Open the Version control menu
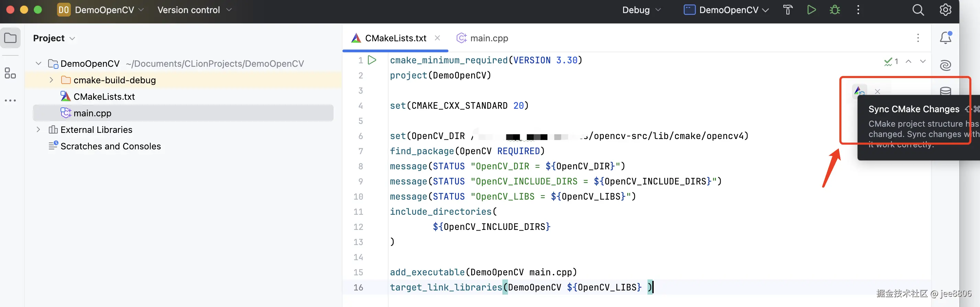This screenshot has height=307, width=980. (194, 10)
